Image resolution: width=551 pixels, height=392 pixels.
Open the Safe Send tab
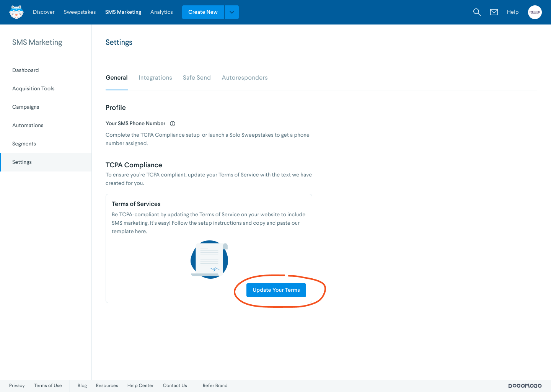click(197, 78)
